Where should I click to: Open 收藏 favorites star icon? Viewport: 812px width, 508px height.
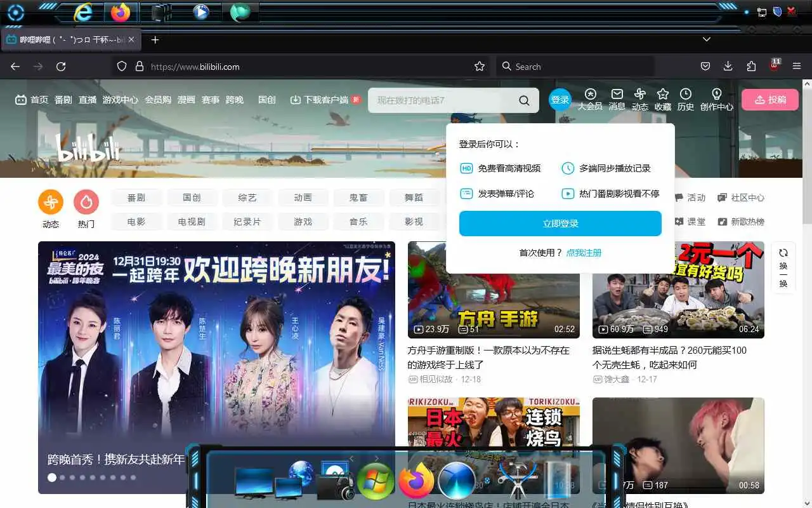(x=663, y=100)
